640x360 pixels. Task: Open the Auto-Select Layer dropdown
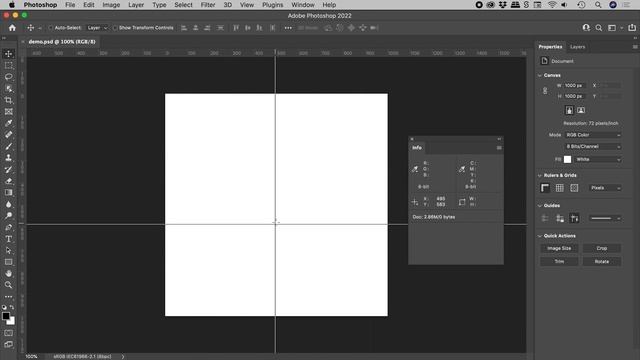click(97, 28)
